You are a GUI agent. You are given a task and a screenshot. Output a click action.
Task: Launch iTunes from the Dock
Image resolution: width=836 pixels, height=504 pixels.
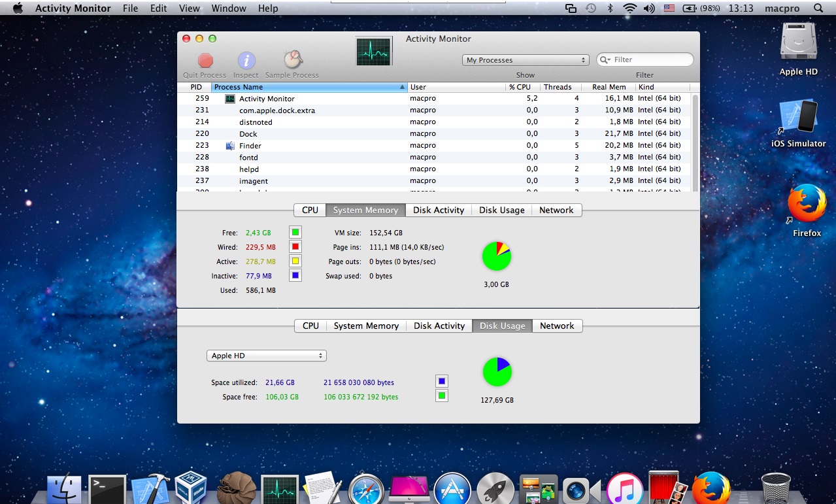click(625, 489)
